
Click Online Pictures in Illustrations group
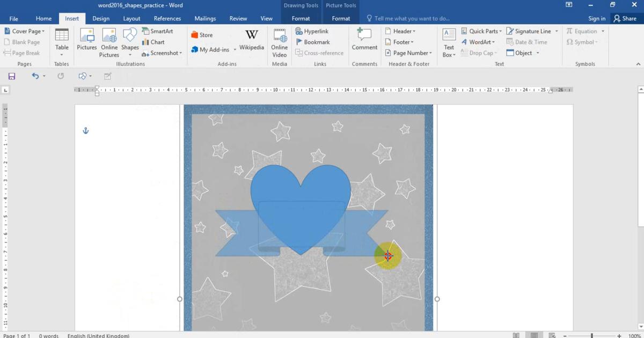(109, 42)
